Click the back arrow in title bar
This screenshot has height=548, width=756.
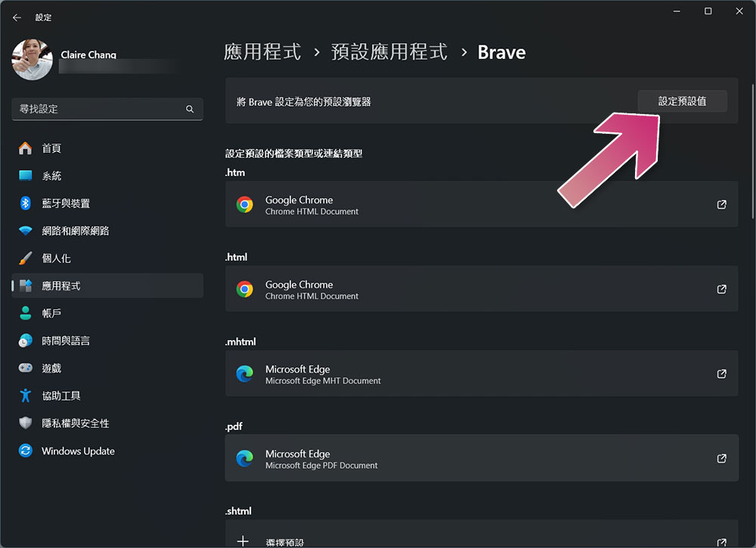17,17
